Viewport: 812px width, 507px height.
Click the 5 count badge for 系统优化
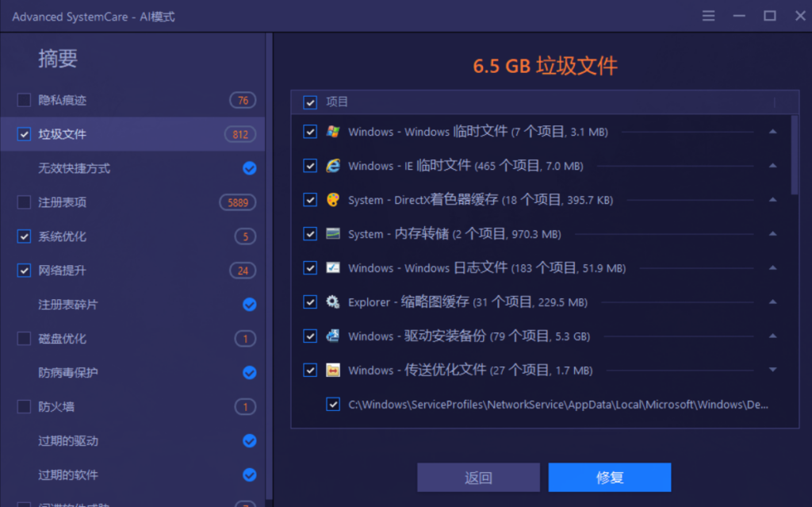point(246,236)
